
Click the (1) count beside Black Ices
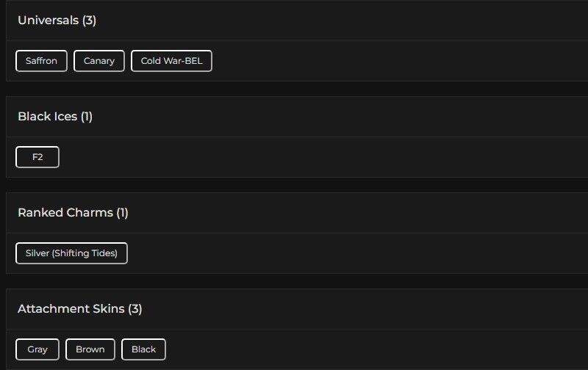coord(87,117)
